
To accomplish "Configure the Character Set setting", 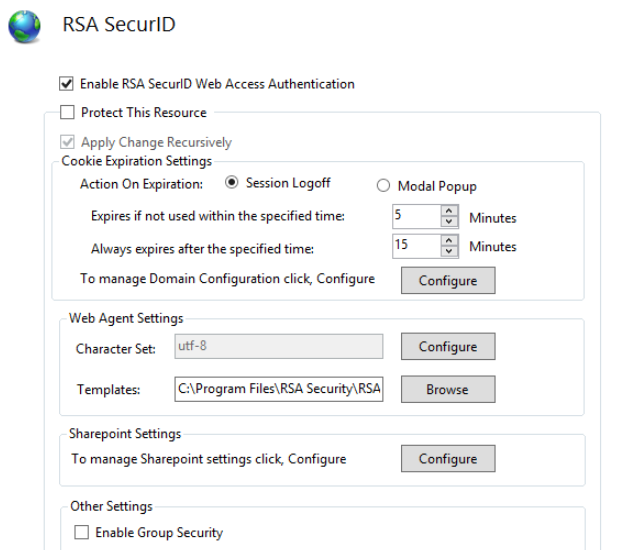I will click(448, 347).
